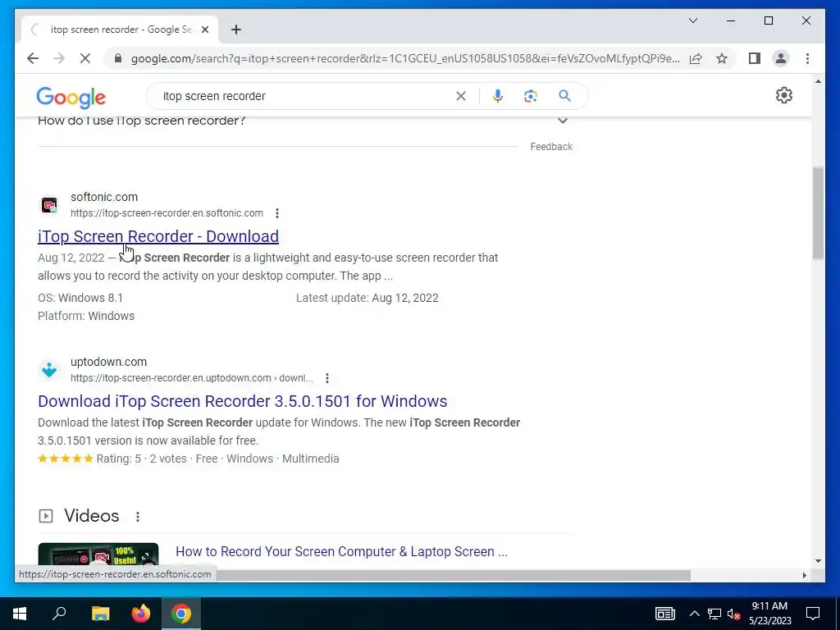Click the Chrome back arrow button
The width and height of the screenshot is (840, 630).
point(33,58)
